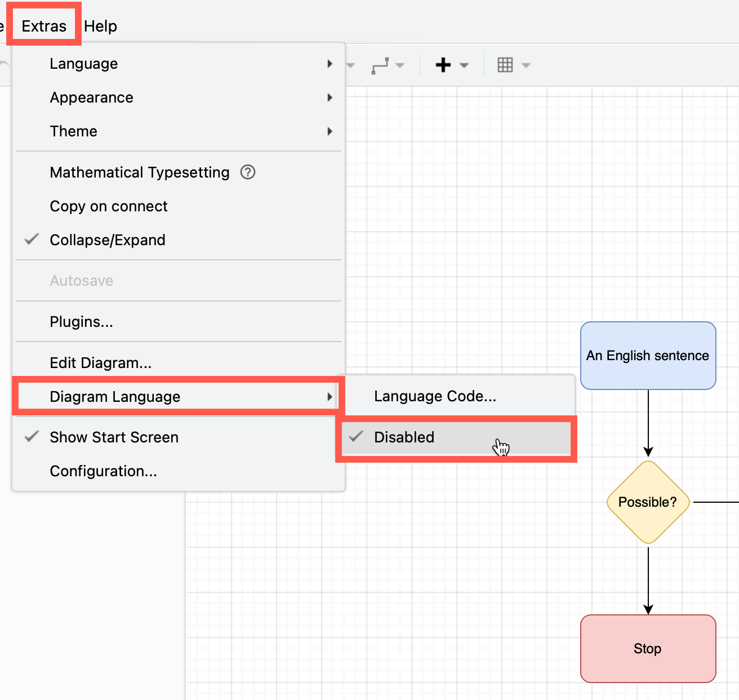Click the undo arrow at the top left
Screen dimensions: 739x700
[x=3, y=65]
